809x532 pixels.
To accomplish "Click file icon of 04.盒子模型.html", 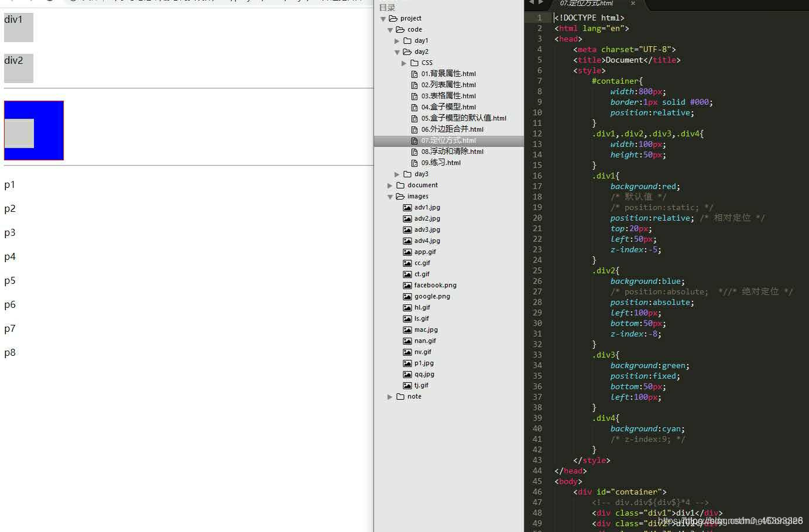I will pyautogui.click(x=414, y=107).
